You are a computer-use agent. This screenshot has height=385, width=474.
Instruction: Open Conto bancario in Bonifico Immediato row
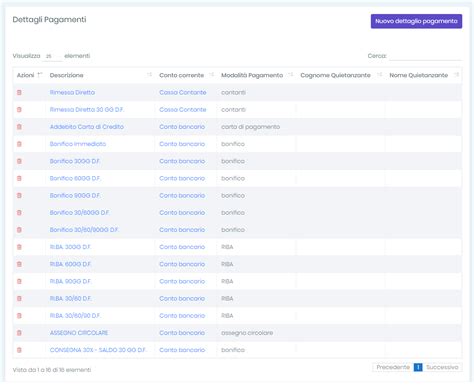(182, 144)
